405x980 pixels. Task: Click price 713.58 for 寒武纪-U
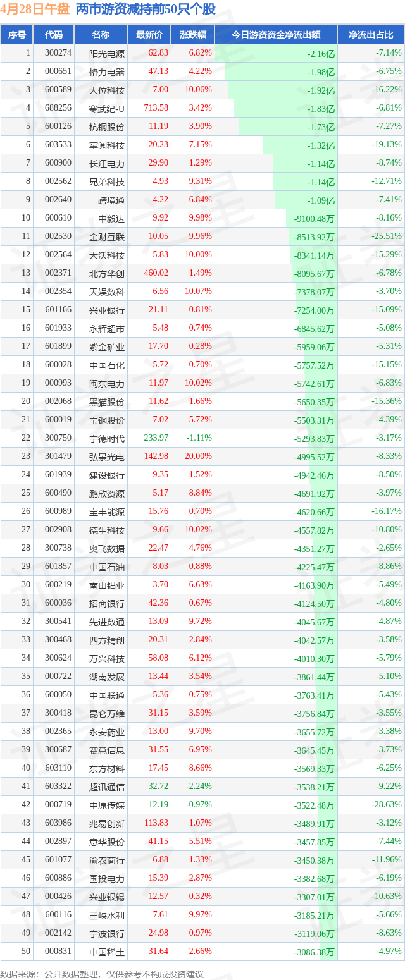click(x=155, y=108)
